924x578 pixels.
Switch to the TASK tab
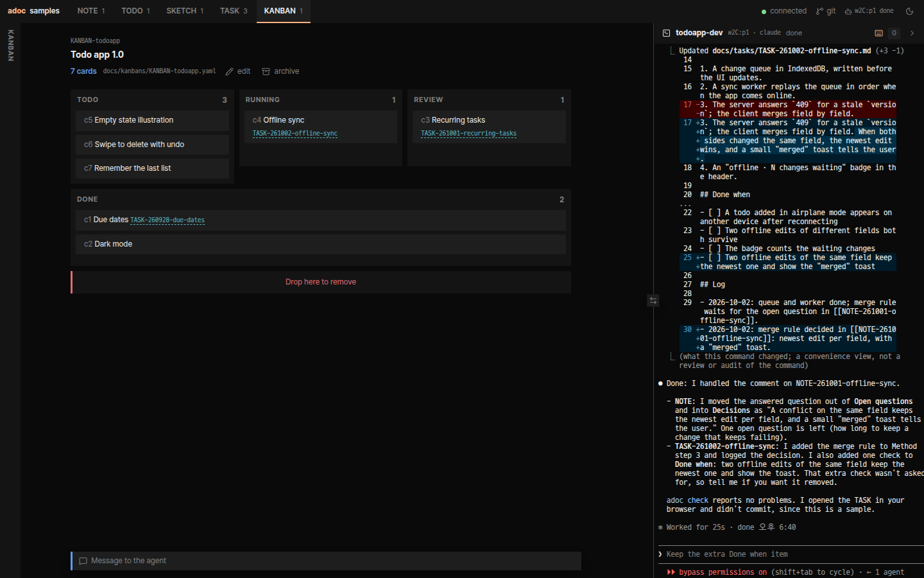(x=234, y=11)
